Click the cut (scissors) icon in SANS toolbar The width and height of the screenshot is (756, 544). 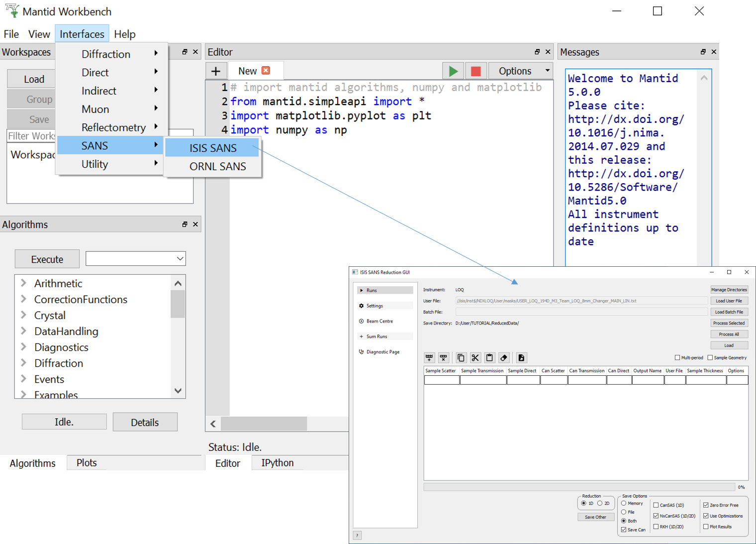point(475,357)
